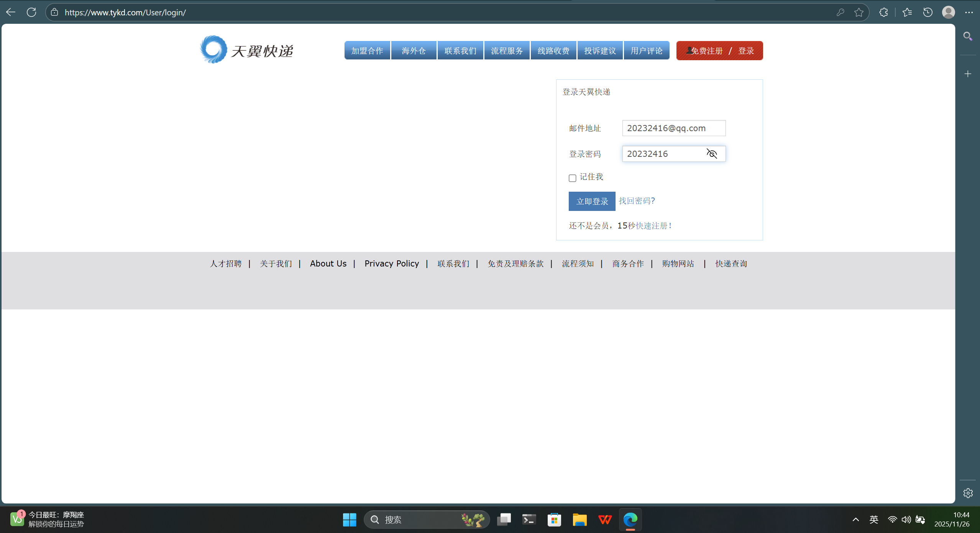The width and height of the screenshot is (980, 533).
Task: Select the 线路收费 menu item
Action: [553, 51]
